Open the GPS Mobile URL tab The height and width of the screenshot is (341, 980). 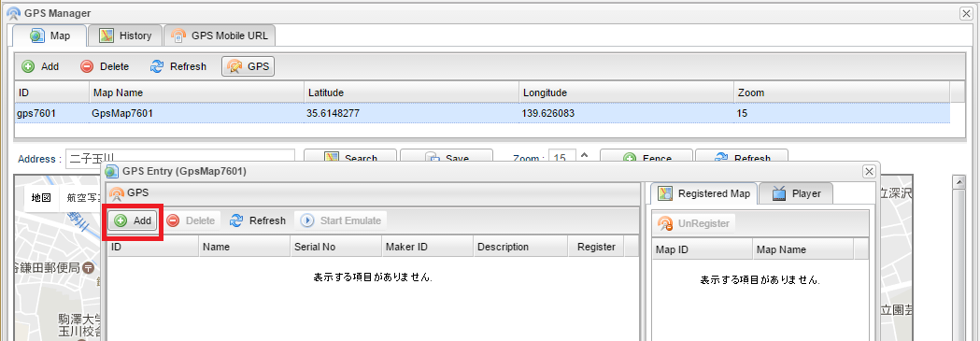coord(220,36)
